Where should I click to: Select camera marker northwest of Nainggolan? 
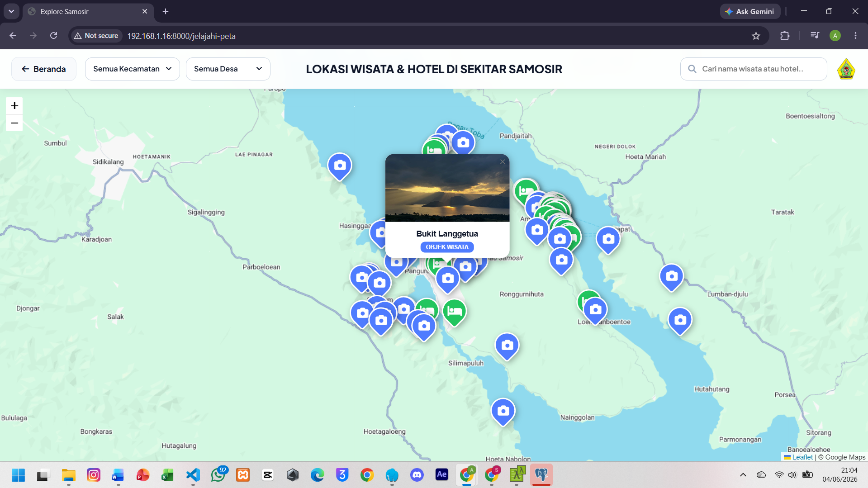pos(503,412)
